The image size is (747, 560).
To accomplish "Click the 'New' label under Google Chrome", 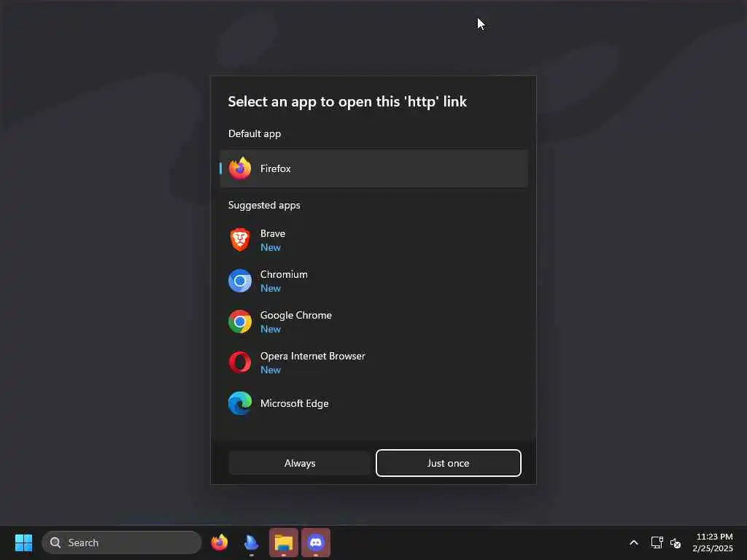I will pos(270,329).
